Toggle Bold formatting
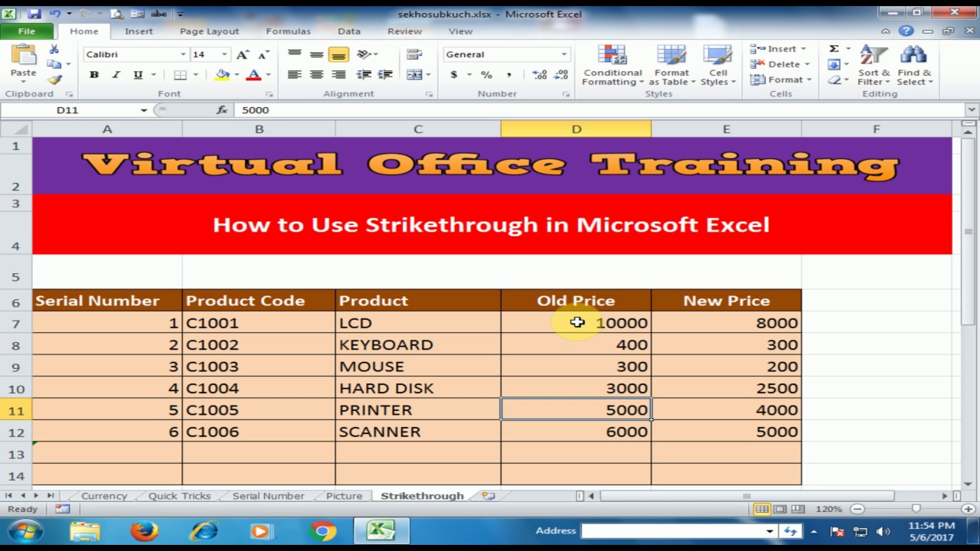The width and height of the screenshot is (980, 551). pyautogui.click(x=93, y=75)
